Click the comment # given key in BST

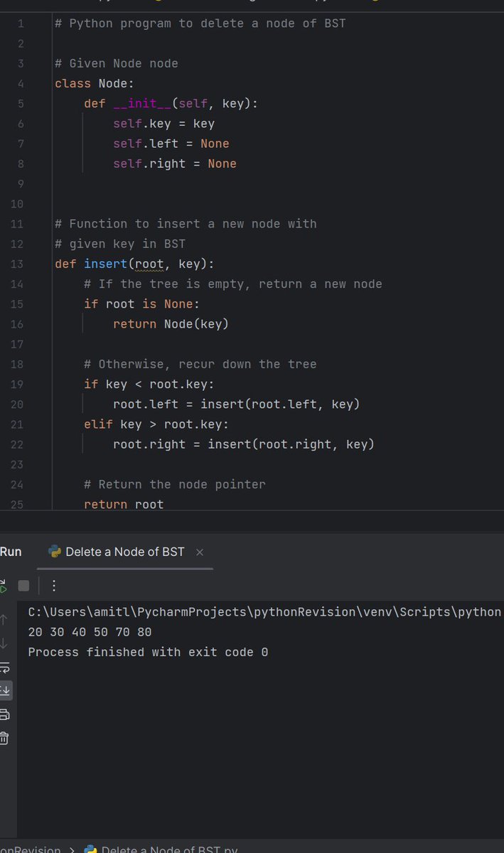click(x=120, y=244)
